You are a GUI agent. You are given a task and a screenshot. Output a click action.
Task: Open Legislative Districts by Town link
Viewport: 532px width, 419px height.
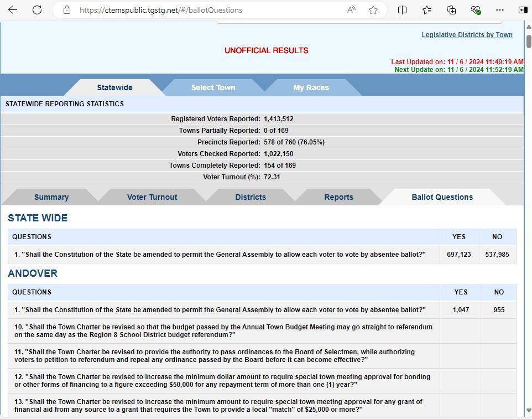pos(467,34)
